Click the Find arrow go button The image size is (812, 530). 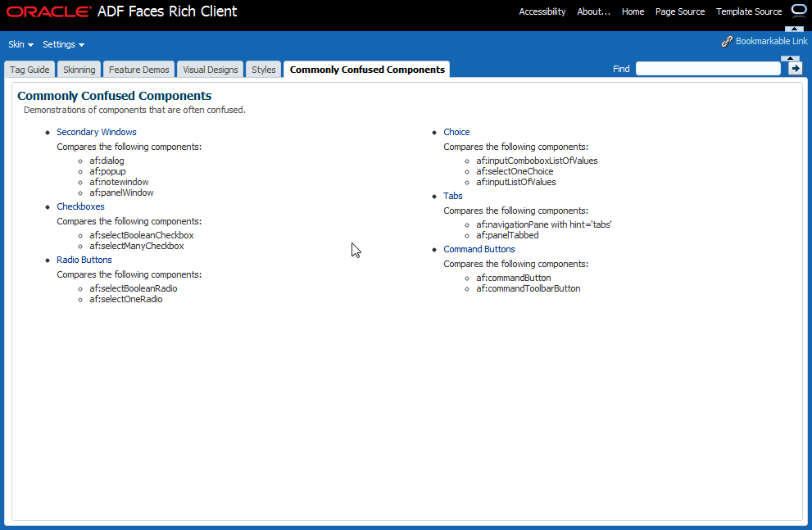tap(795, 68)
